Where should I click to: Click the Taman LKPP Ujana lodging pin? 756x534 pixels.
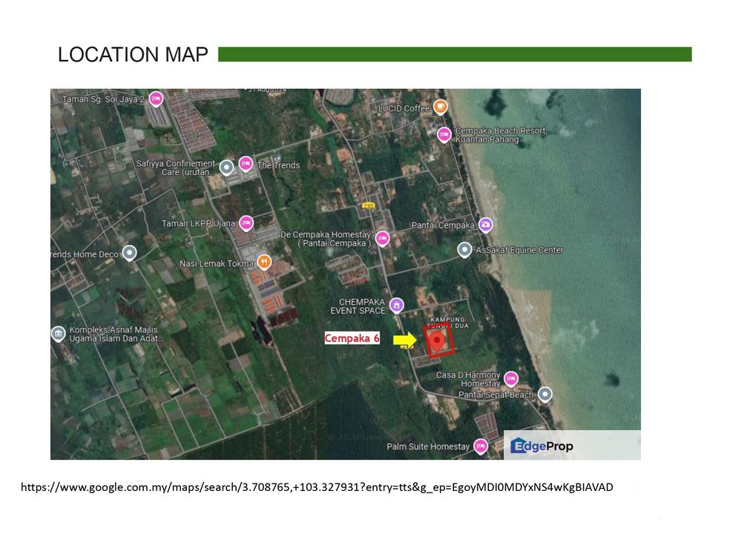pyautogui.click(x=246, y=224)
